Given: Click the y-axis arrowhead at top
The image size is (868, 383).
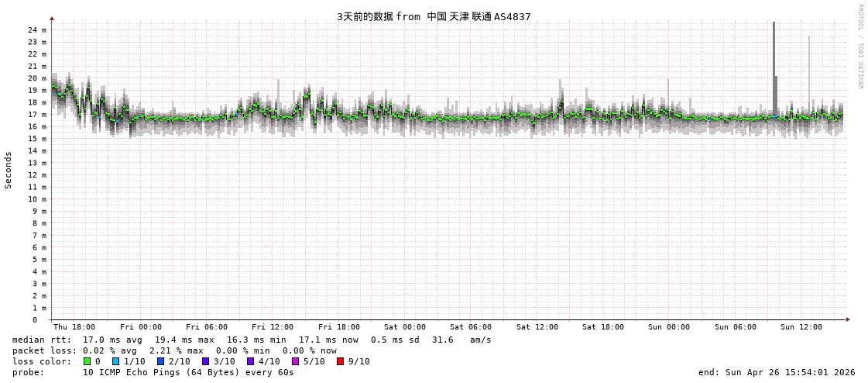Looking at the screenshot, I should point(52,18).
